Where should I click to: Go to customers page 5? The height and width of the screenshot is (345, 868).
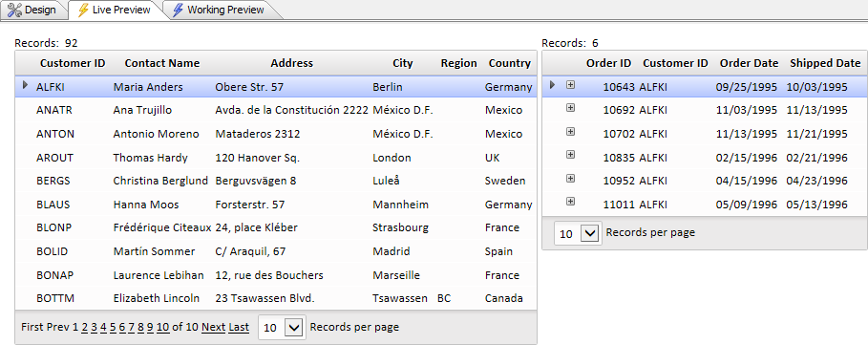point(113,327)
